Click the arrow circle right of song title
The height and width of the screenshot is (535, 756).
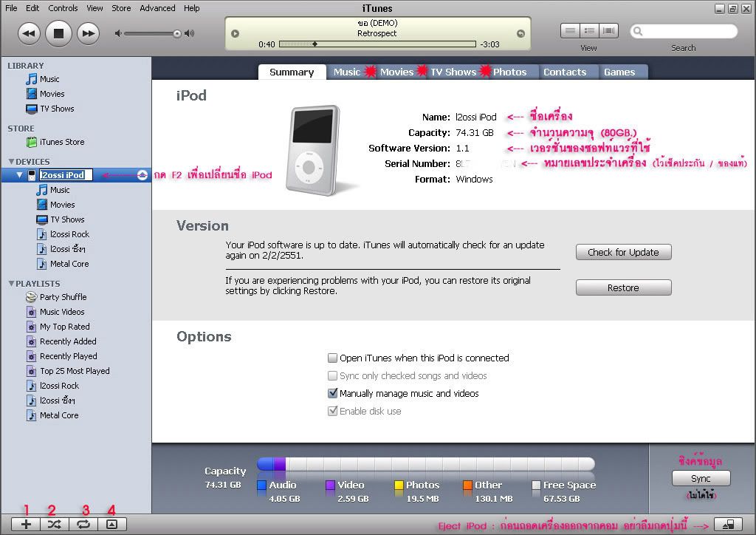click(520, 33)
